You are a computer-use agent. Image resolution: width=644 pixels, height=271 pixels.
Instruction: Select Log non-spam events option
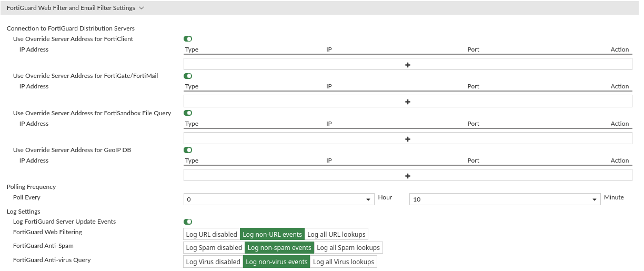279,247
